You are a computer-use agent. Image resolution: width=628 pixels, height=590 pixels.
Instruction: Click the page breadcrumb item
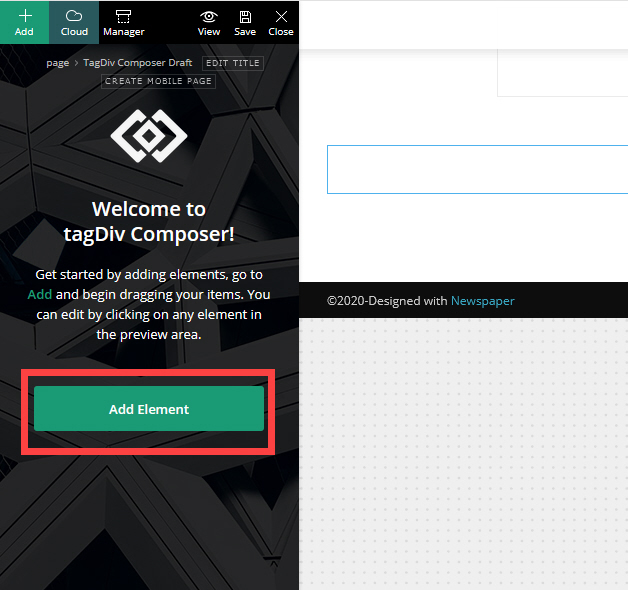tap(58, 63)
